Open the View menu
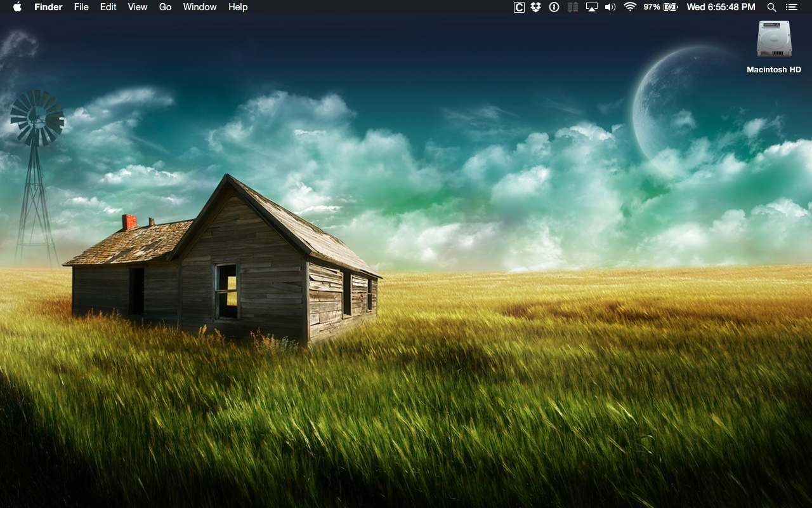 (138, 7)
